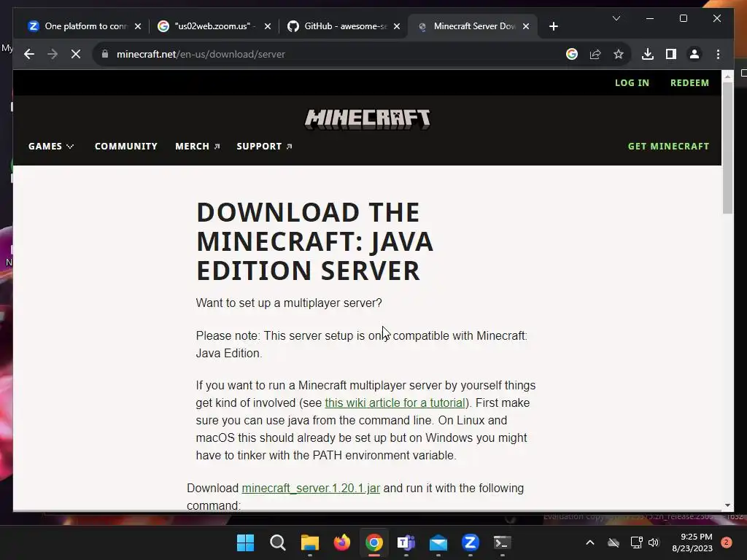Screen dimensions: 747x560
Task: Click Chrome taskbar icon
Action: (374, 542)
